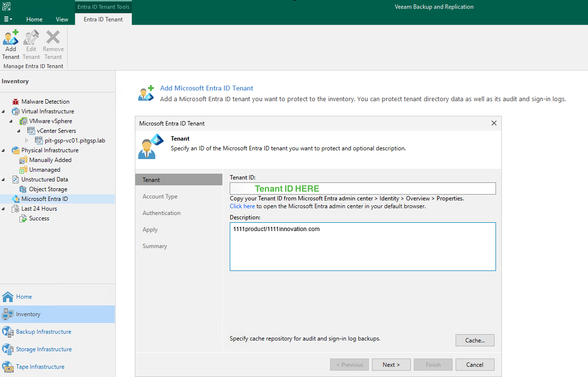Open Tape Infrastructure pane icon
This screenshot has width=588, height=377.
point(8,367)
